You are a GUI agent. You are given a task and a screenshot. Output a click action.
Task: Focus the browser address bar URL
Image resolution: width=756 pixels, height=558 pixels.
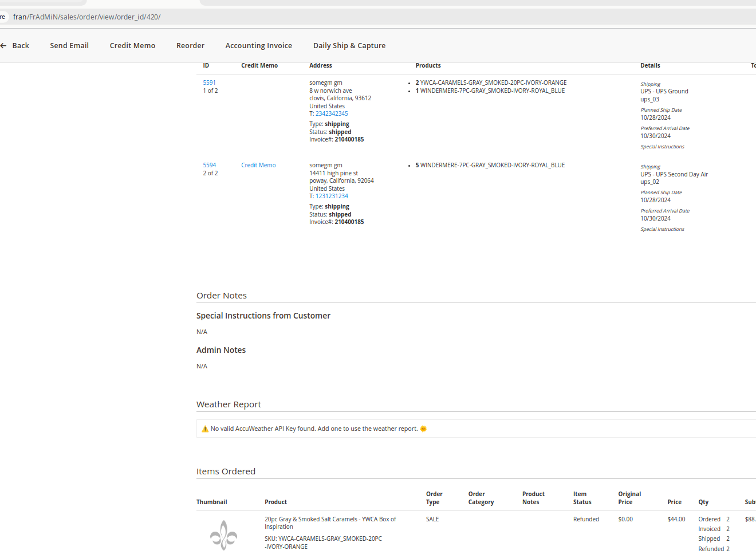click(x=86, y=17)
